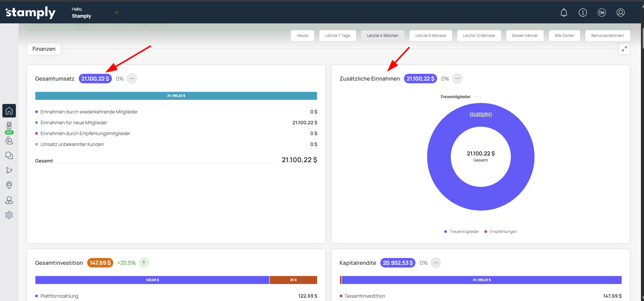644x301 pixels.
Task: Switch to Letzte 12 Monate range
Action: [x=479, y=36]
